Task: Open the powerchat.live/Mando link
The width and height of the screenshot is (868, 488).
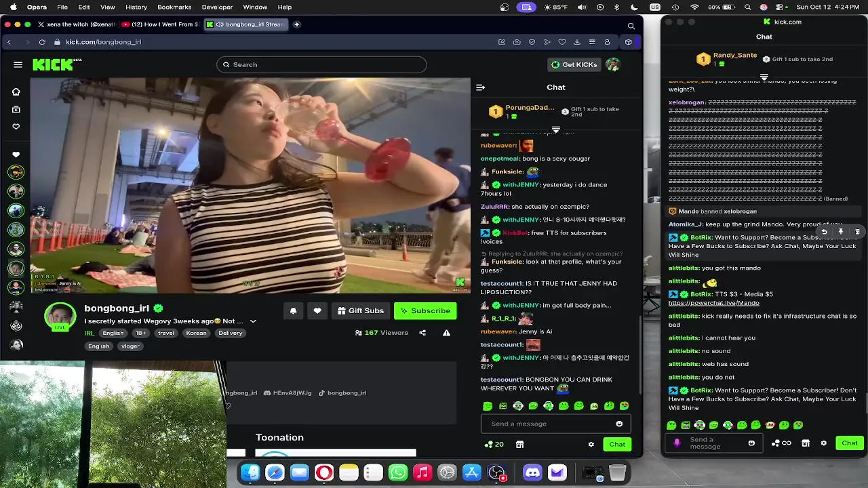Action: tap(713, 303)
